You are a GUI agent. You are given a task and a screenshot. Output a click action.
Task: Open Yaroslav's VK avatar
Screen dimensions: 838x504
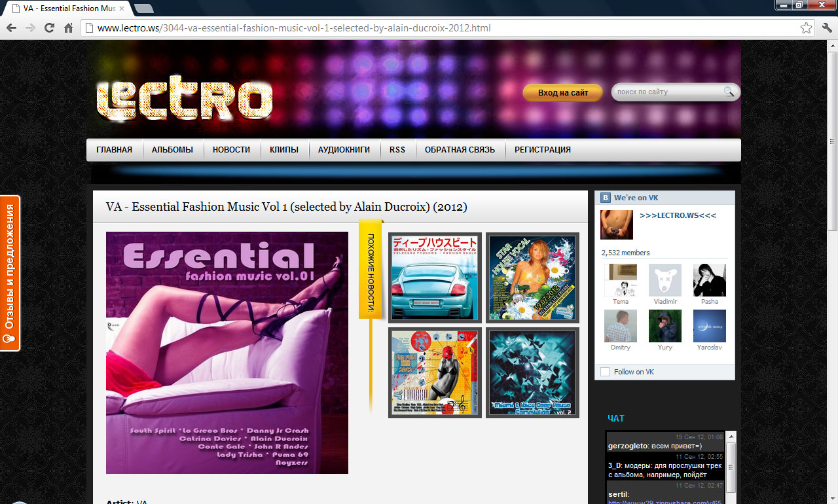(x=710, y=326)
